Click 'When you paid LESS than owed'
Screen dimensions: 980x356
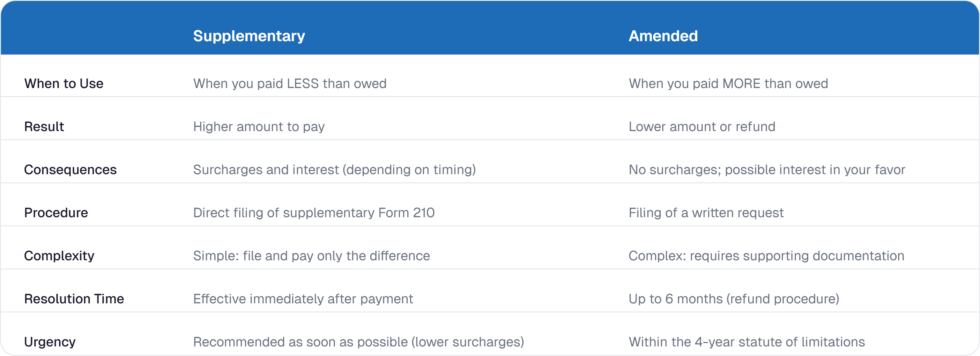290,84
